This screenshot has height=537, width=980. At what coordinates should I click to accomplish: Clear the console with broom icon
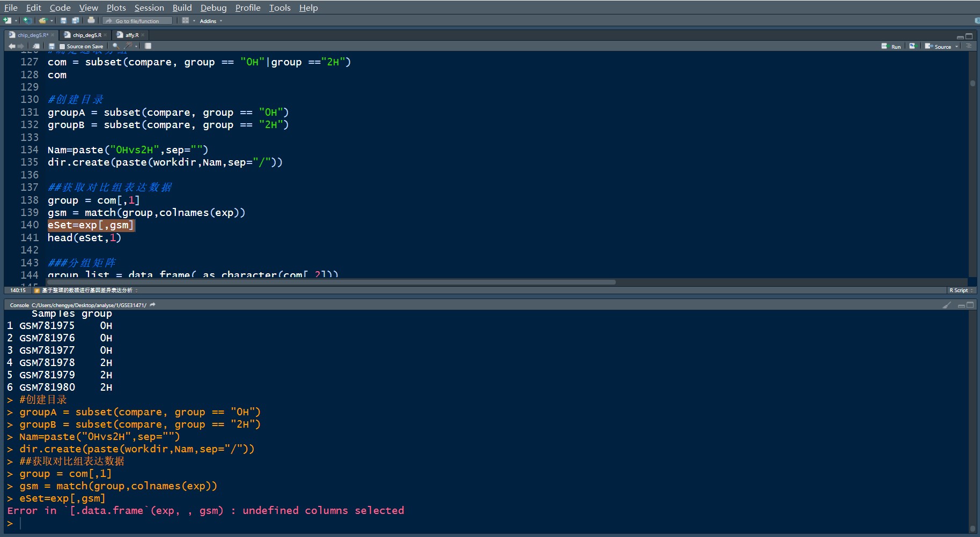947,305
